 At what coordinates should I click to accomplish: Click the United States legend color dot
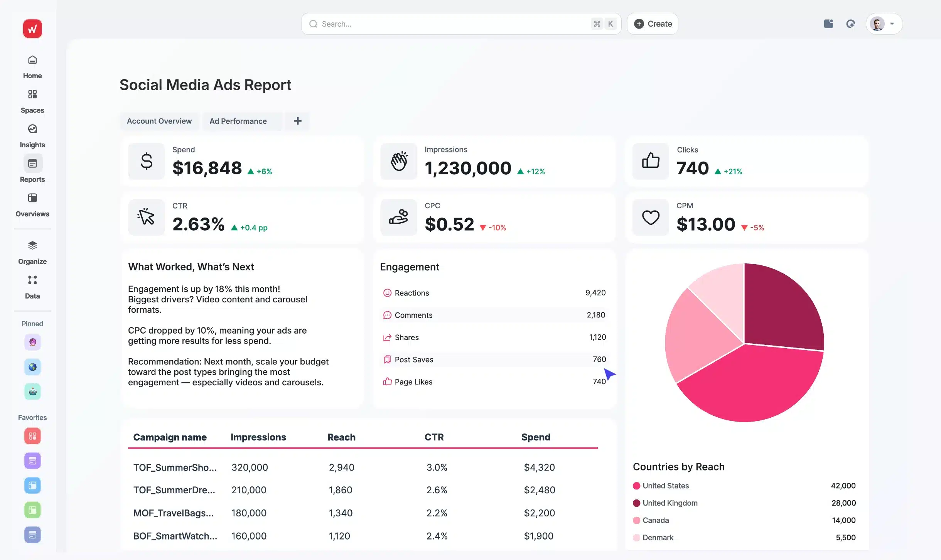tap(636, 486)
